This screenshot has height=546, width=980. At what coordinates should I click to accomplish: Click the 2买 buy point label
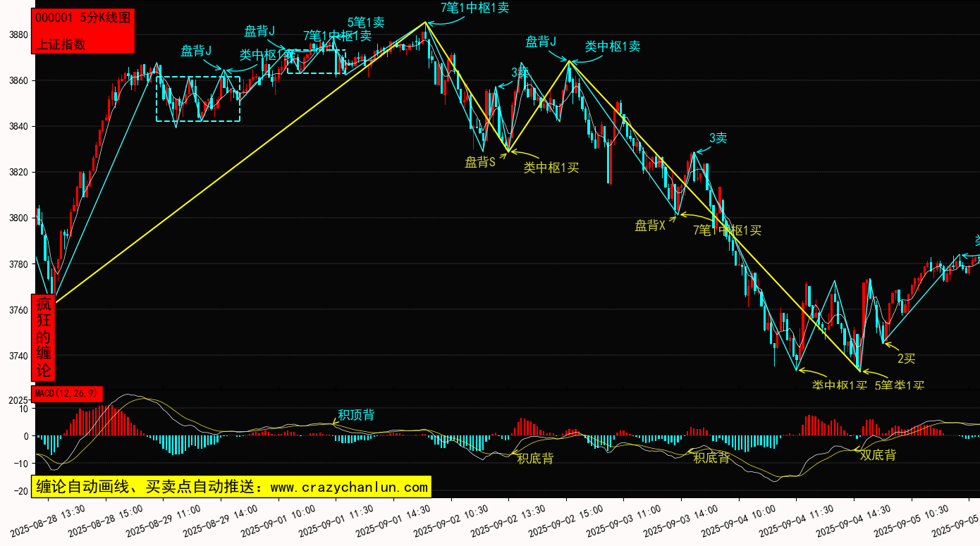point(906,359)
